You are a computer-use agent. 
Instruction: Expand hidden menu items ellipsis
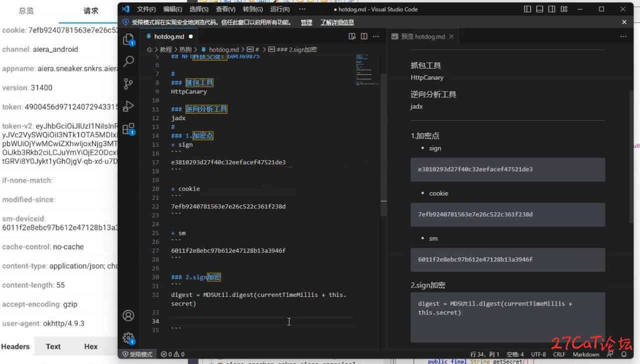pyautogui.click(x=302, y=9)
